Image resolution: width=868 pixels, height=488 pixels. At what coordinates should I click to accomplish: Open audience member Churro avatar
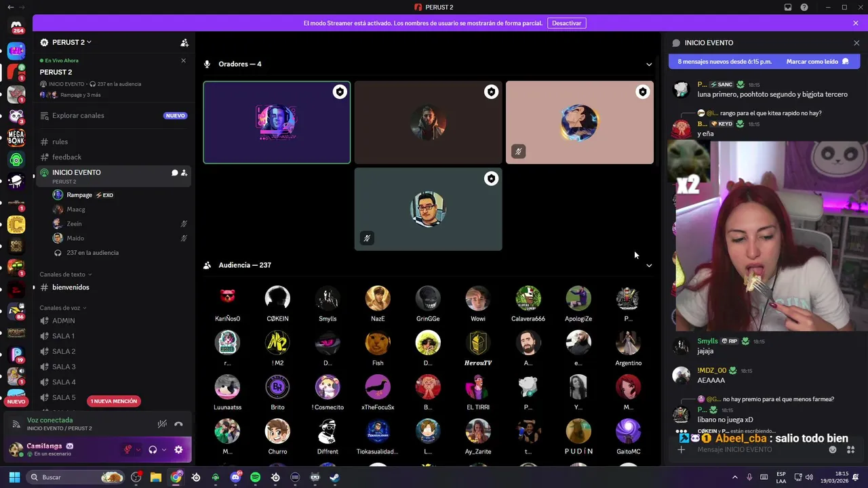coord(277,431)
